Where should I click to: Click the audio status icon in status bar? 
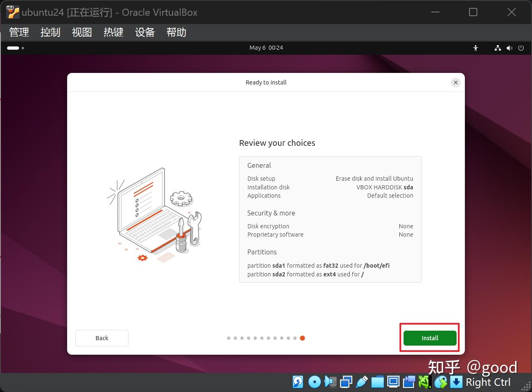tap(331, 382)
